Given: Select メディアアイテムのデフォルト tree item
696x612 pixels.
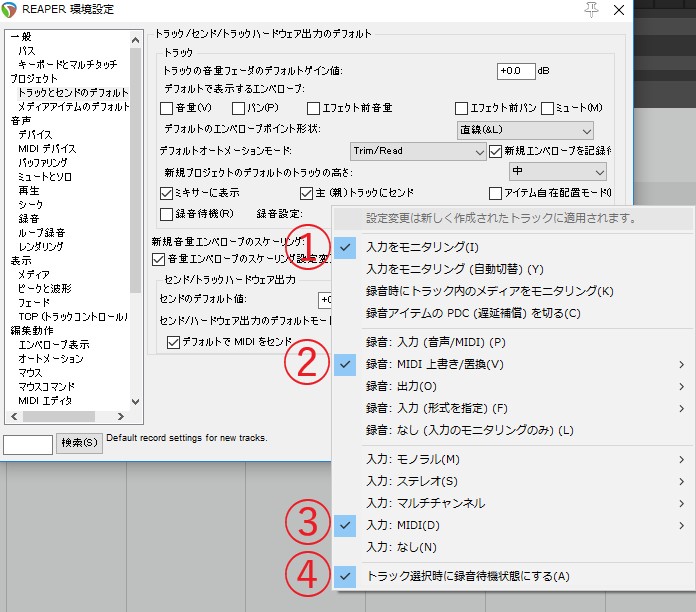Looking at the screenshot, I should click(x=73, y=107).
